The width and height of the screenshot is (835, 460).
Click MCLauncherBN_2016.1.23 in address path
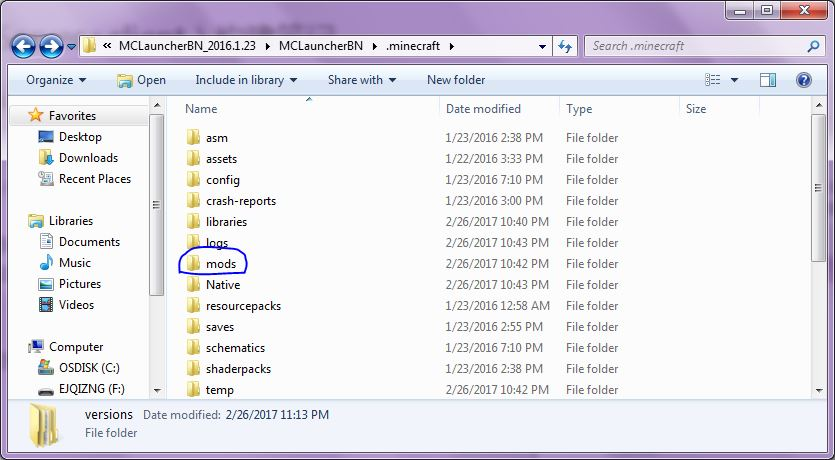coord(187,46)
